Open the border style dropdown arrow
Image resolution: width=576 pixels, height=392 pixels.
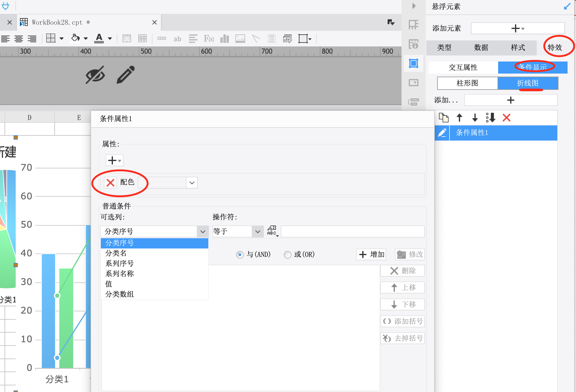coord(62,39)
